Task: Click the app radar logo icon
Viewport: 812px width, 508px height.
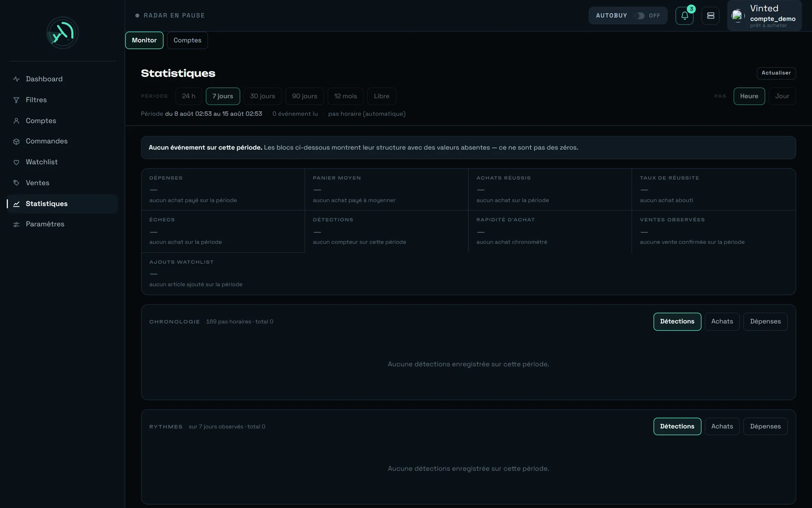Action: tap(62, 33)
